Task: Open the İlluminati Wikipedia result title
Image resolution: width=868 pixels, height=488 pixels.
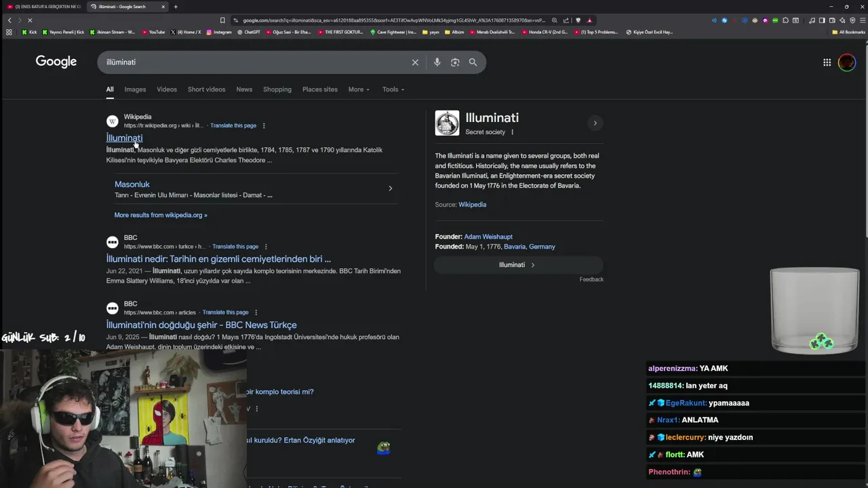Action: (x=124, y=138)
